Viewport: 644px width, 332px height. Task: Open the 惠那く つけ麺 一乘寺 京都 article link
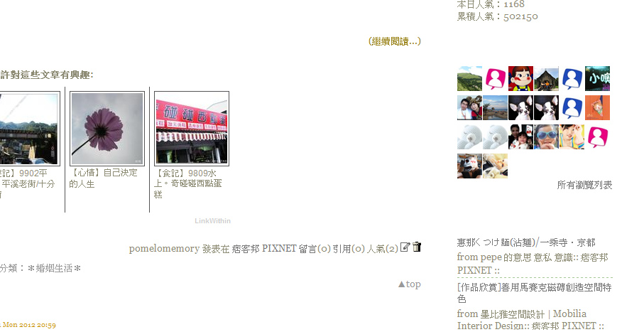526,242
